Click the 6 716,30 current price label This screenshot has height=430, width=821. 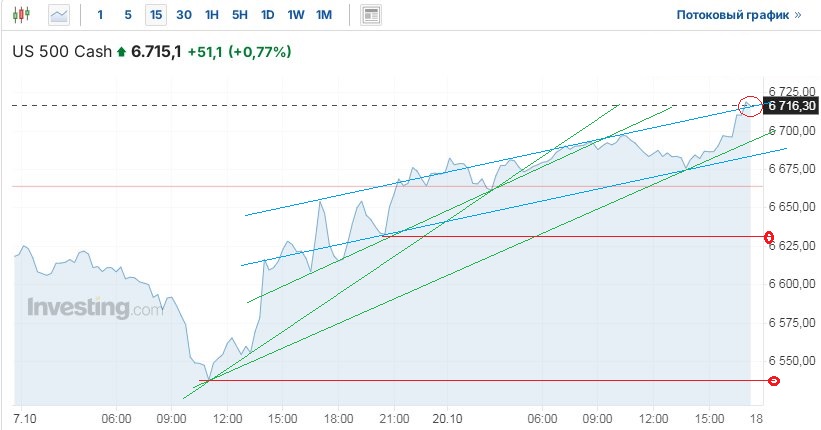[x=790, y=105]
